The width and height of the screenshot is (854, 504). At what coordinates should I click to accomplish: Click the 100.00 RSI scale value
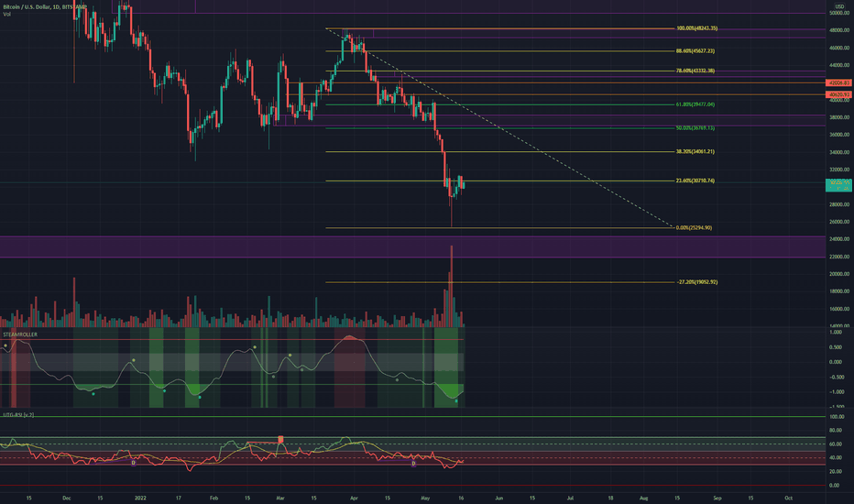click(838, 417)
